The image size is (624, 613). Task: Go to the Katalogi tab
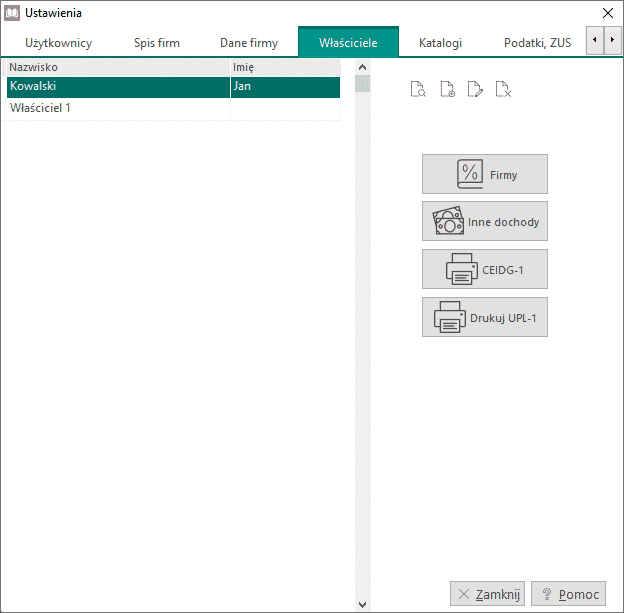pyautogui.click(x=440, y=43)
